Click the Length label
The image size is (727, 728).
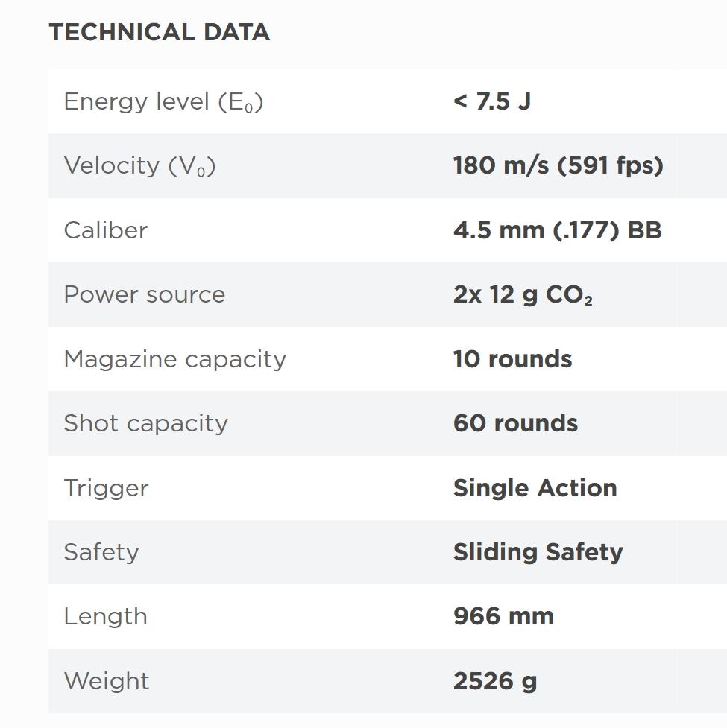tap(105, 616)
